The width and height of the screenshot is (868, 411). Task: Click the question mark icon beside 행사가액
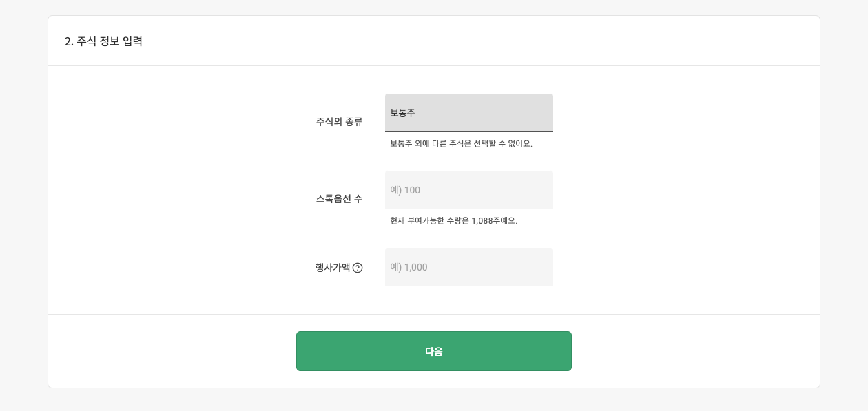point(358,267)
